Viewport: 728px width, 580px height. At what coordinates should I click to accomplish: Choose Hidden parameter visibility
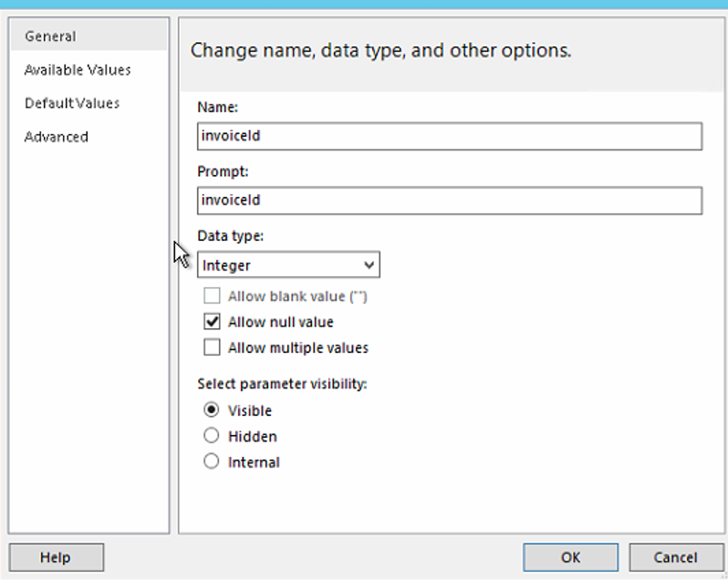coord(212,436)
